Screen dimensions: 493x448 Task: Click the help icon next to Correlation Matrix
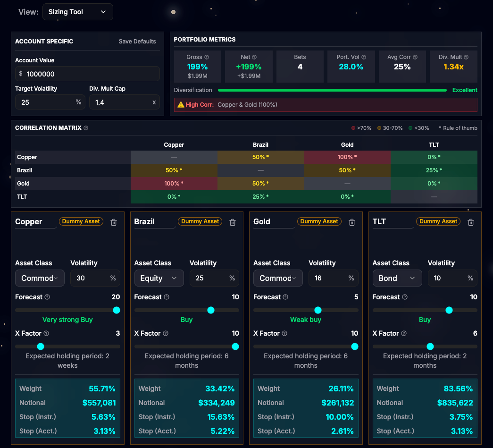[x=86, y=128]
